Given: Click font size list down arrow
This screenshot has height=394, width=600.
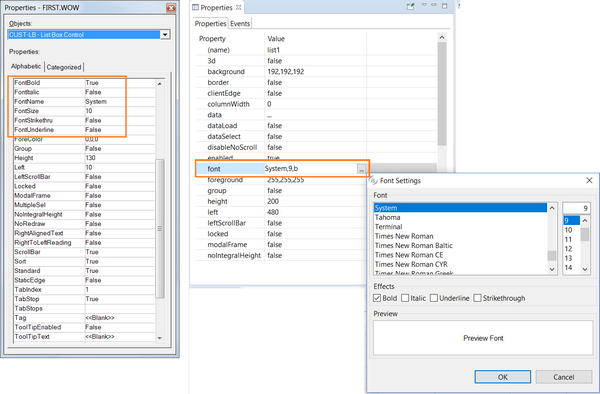Looking at the screenshot, I should (x=585, y=269).
